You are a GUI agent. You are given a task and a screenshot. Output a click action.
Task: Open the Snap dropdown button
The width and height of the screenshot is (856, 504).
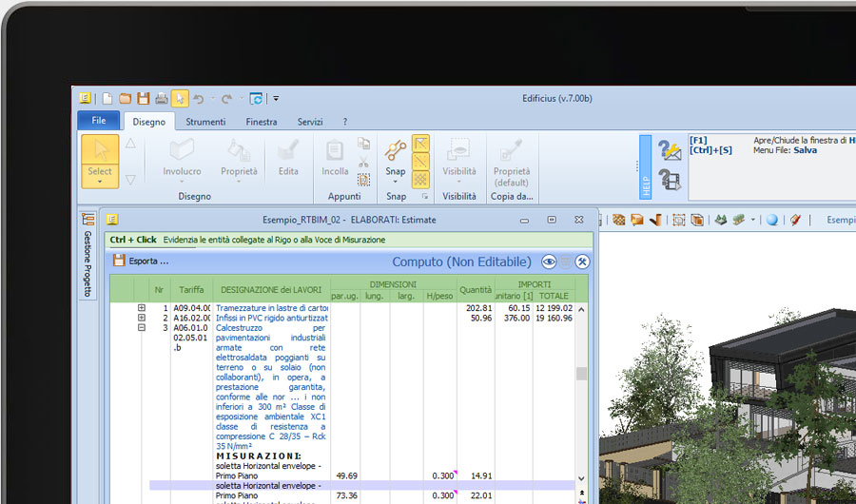[x=396, y=161]
